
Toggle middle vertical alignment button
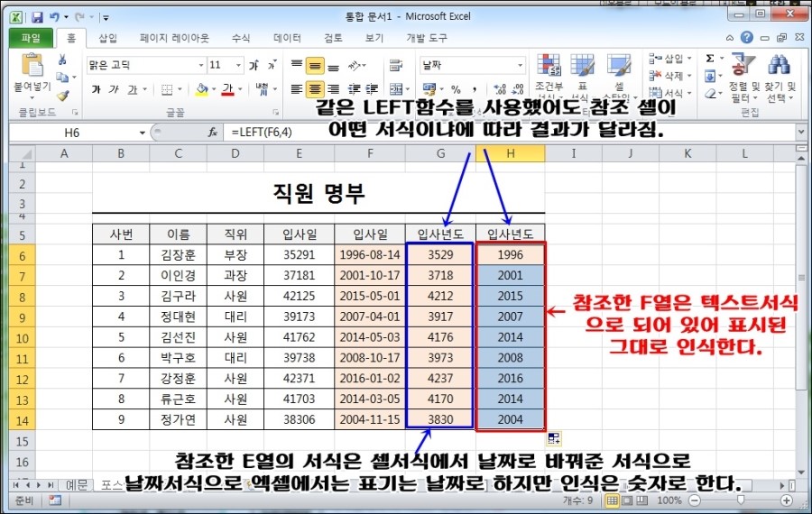[x=315, y=65]
